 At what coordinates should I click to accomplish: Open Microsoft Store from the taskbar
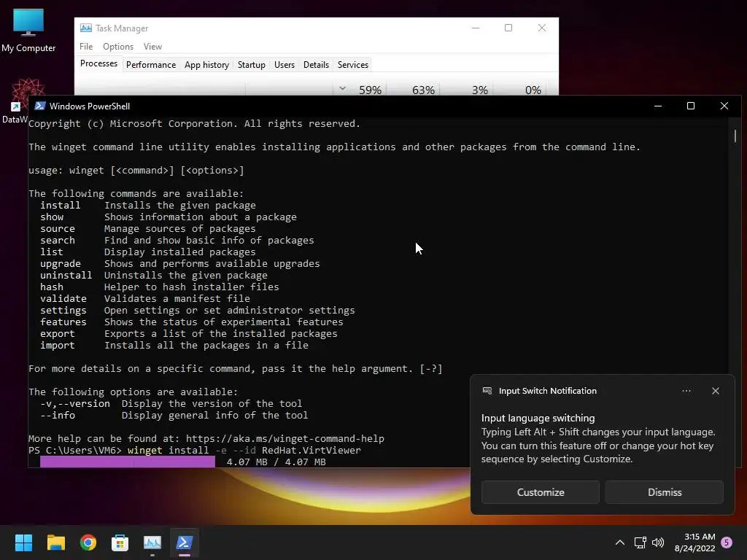tap(120, 542)
